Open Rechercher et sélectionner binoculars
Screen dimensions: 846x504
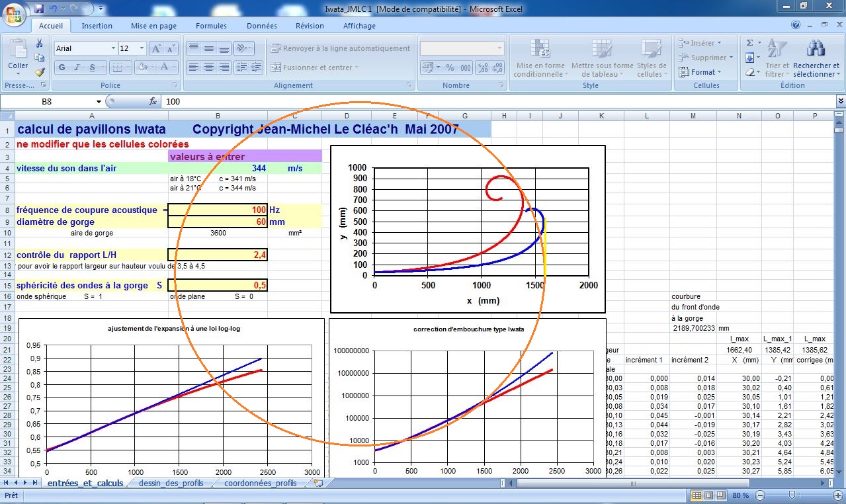816,59
